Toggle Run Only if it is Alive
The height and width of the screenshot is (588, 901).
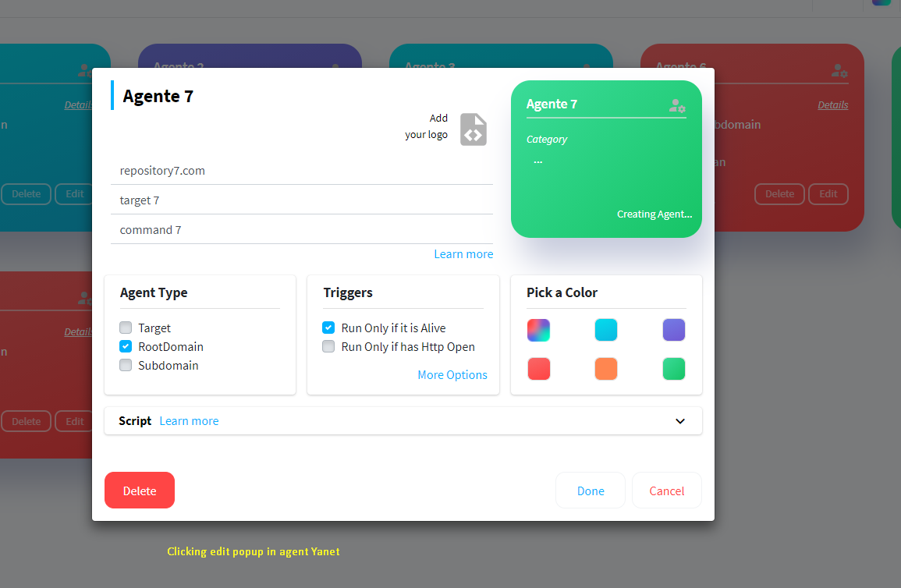point(328,328)
